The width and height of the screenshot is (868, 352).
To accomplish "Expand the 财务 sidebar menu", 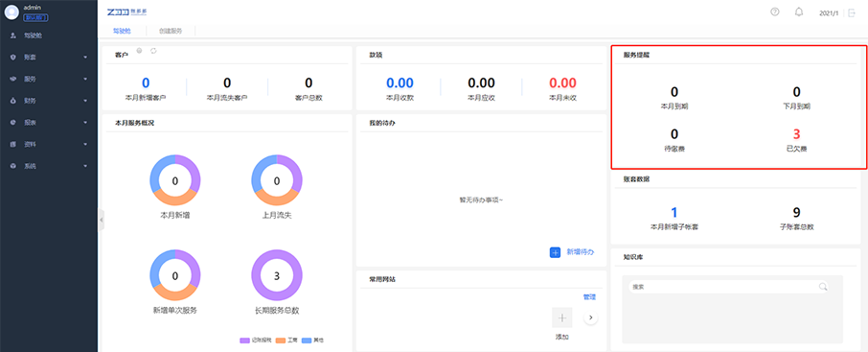I will (x=49, y=101).
